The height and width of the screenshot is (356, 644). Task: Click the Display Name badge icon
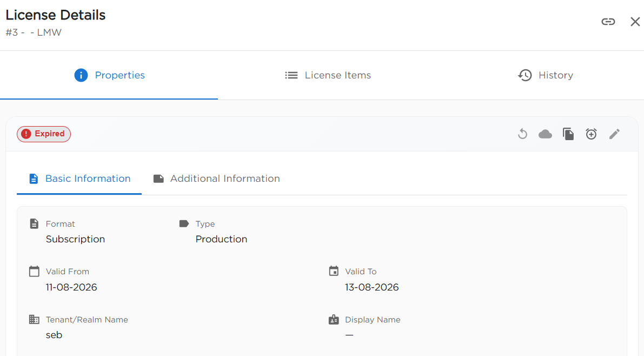point(334,319)
